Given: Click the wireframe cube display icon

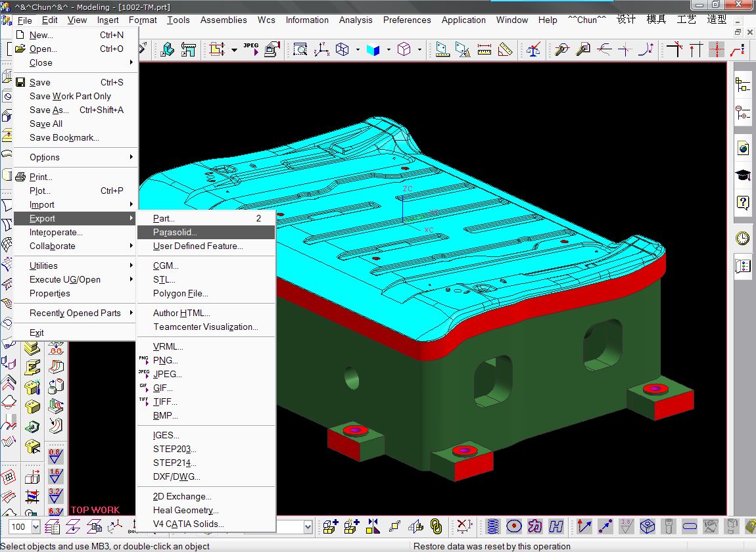Looking at the screenshot, I should click(x=343, y=49).
